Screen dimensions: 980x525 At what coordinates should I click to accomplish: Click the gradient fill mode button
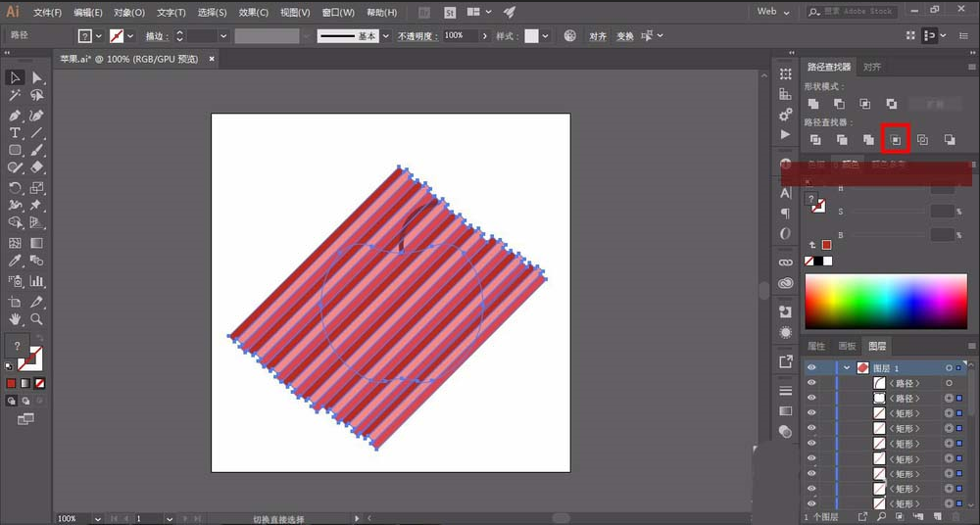(25, 383)
